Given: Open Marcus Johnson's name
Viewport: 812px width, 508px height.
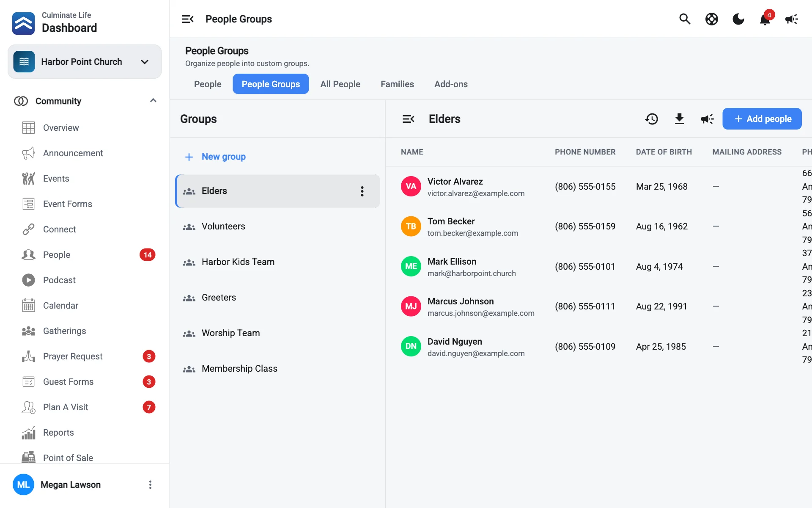Looking at the screenshot, I should (x=461, y=301).
